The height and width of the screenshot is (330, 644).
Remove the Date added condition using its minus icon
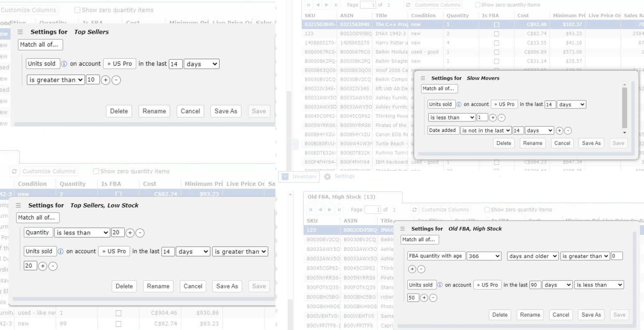(x=568, y=131)
